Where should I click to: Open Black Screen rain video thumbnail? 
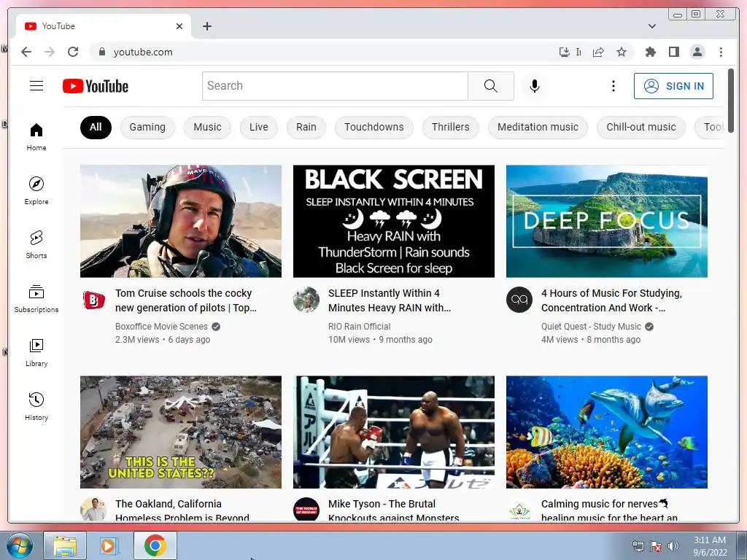(x=393, y=221)
